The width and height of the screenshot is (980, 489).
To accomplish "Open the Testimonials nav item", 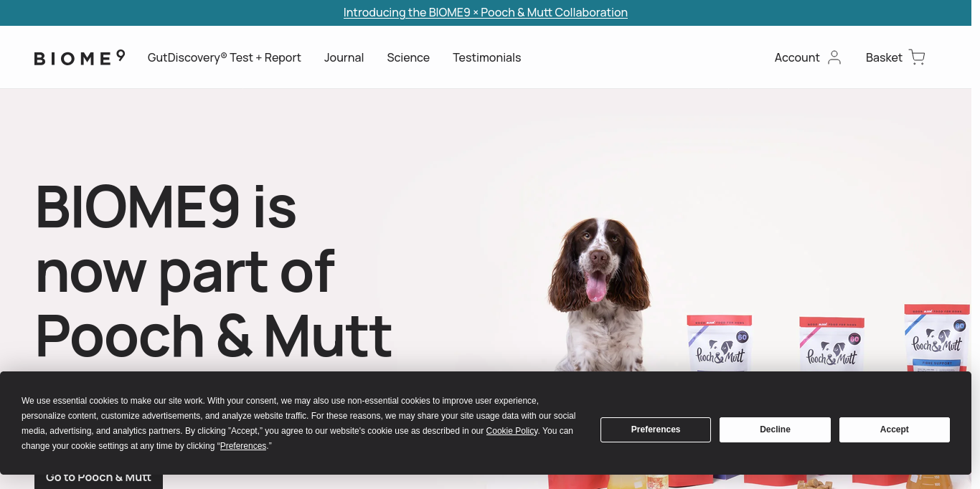I will pos(486,57).
